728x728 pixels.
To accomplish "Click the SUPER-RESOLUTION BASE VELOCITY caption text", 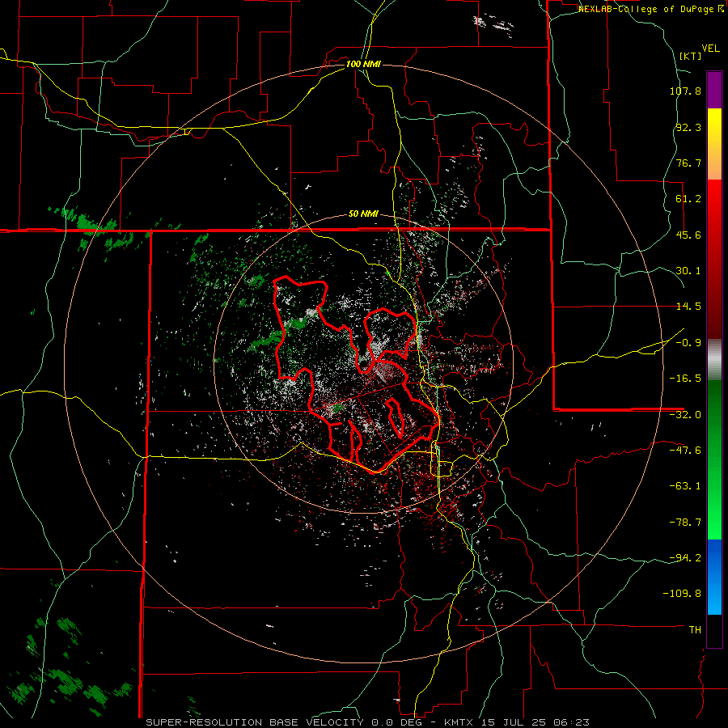I will click(x=255, y=722).
